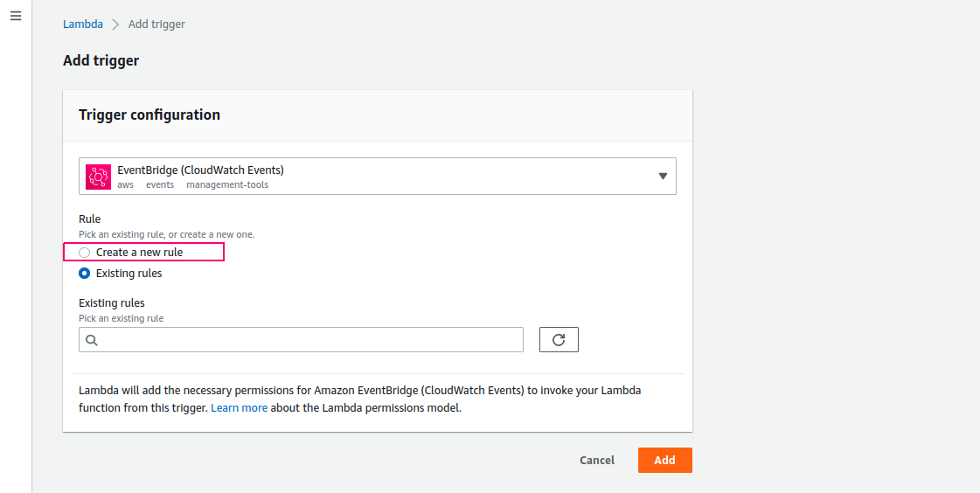Click the Add trigger breadcrumb item
This screenshot has height=493, width=980.
point(156,24)
